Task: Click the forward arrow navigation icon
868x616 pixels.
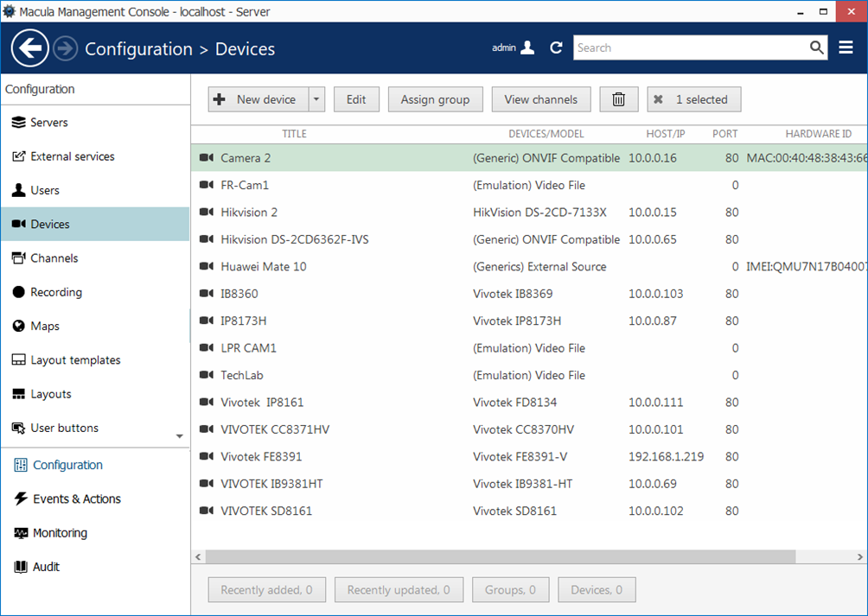Action: (x=66, y=48)
